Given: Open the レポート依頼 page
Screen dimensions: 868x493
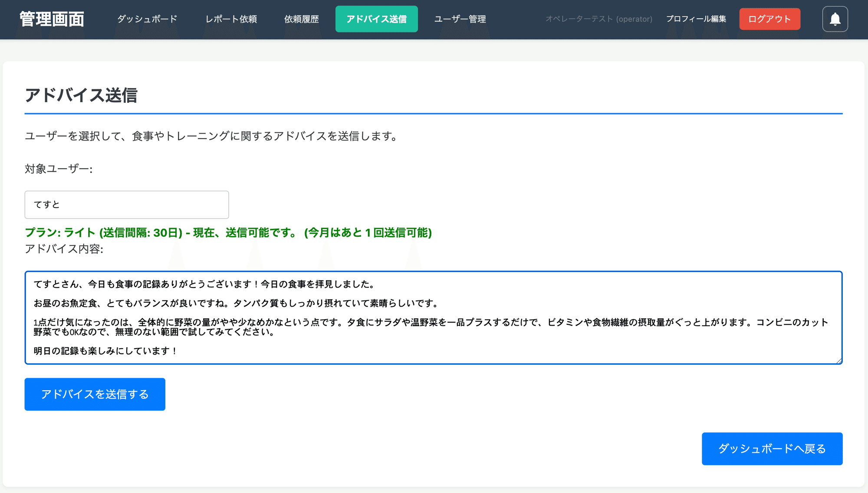Looking at the screenshot, I should tap(231, 19).
